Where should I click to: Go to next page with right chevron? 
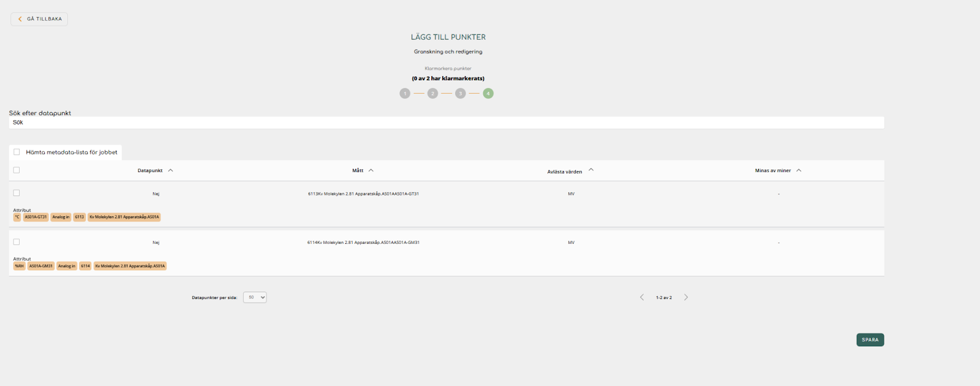tap(686, 297)
